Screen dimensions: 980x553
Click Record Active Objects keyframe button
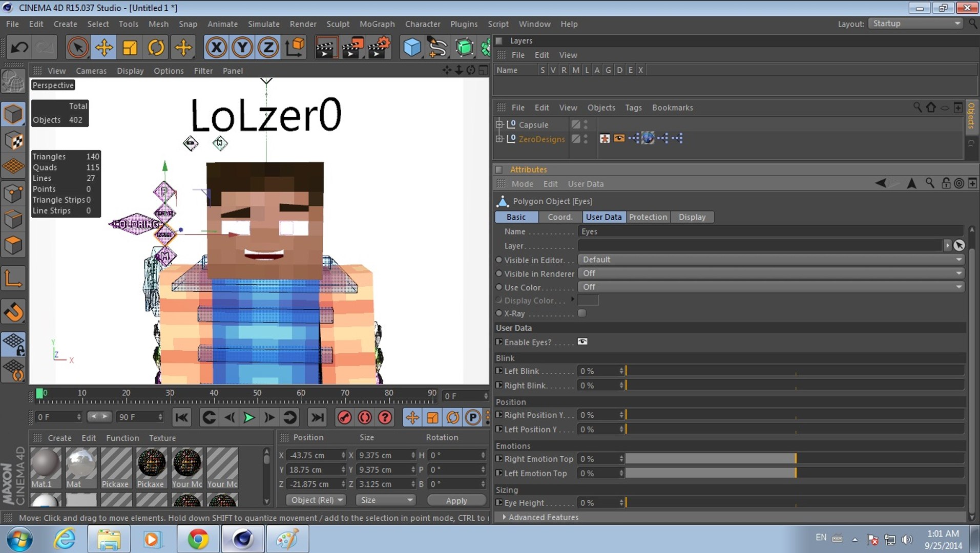[x=344, y=418]
